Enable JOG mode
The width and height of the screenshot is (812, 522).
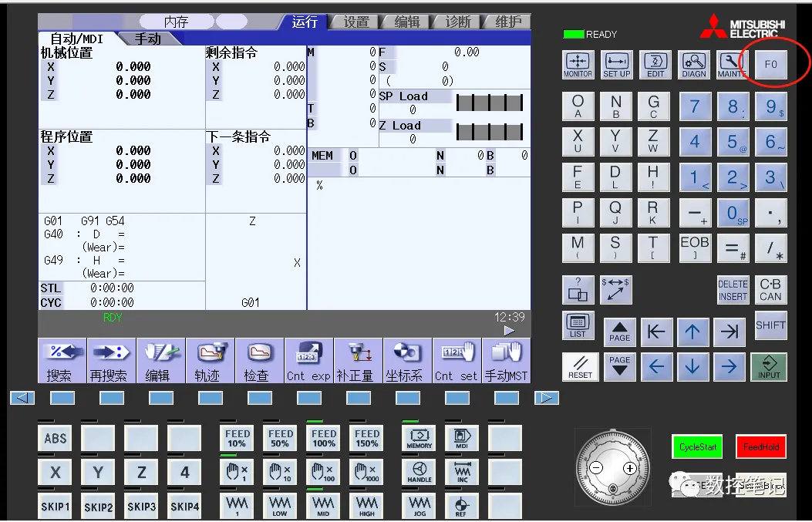419,506
